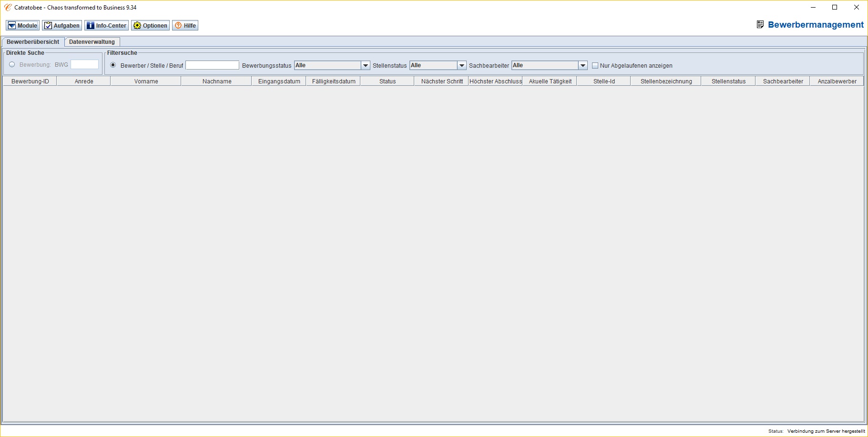This screenshot has height=437, width=868.
Task: Select the Bewerberübersicht tab
Action: (33, 42)
